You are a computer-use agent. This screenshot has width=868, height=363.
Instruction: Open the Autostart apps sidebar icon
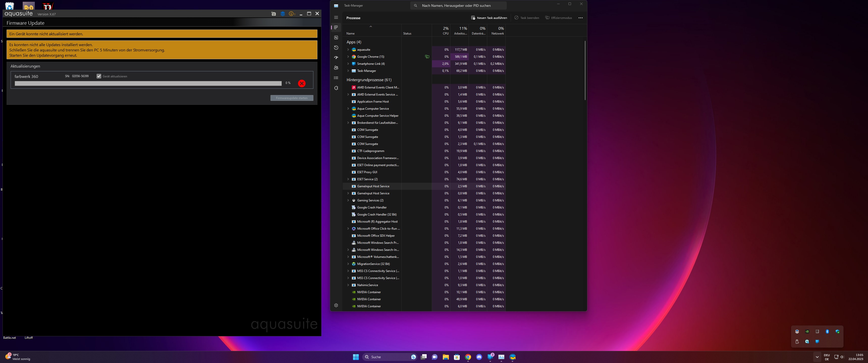click(336, 57)
